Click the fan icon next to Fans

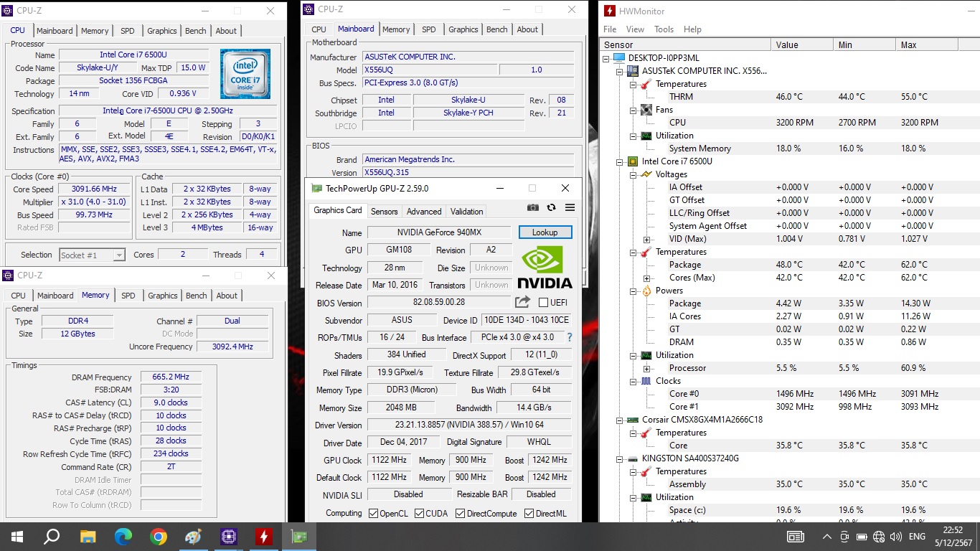coord(646,110)
